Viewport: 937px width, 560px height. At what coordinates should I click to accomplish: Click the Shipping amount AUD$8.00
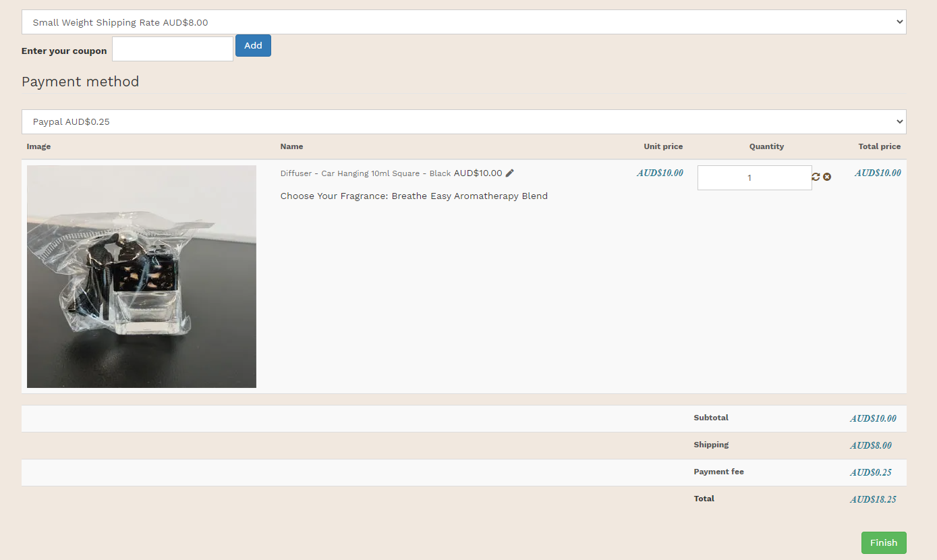871,446
